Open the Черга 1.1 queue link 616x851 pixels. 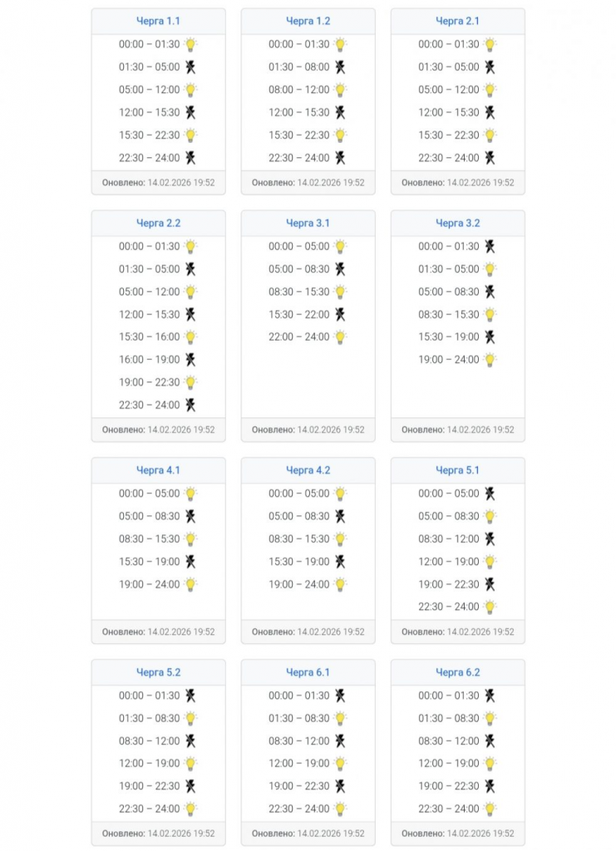[x=158, y=21]
